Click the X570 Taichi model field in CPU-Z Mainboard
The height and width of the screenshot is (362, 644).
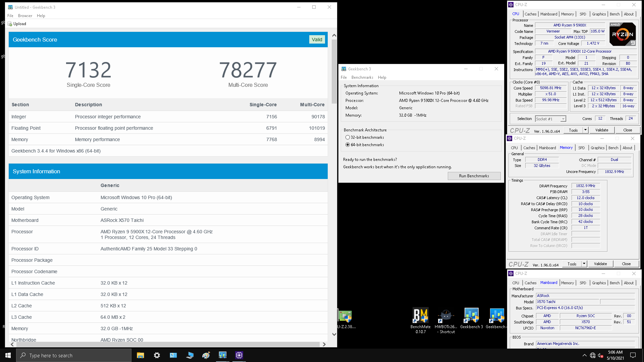[567, 302]
